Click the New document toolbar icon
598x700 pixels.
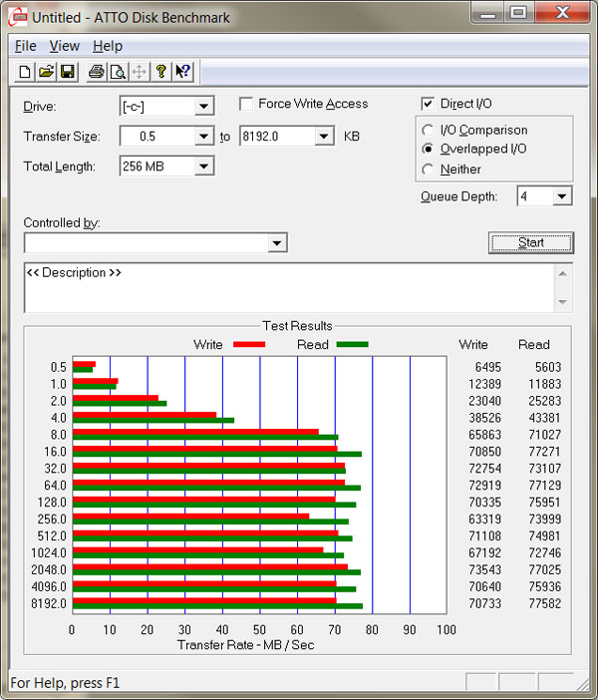(25, 72)
